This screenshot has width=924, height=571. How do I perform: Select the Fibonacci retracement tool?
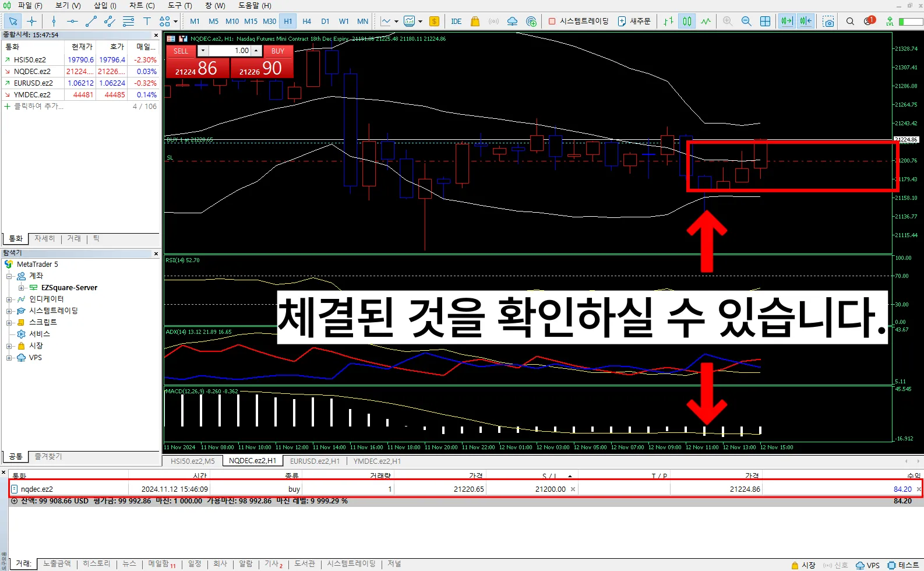tap(128, 21)
